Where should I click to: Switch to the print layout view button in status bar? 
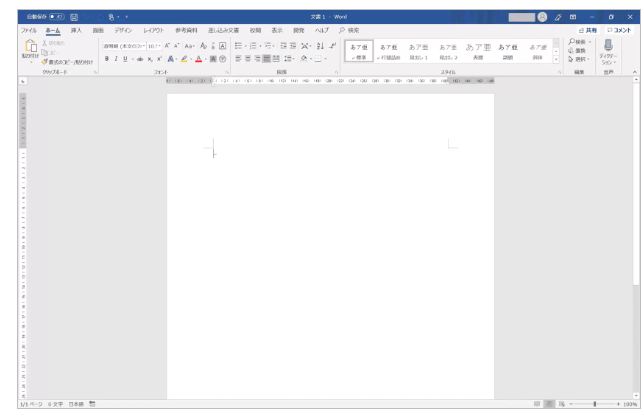551,405
